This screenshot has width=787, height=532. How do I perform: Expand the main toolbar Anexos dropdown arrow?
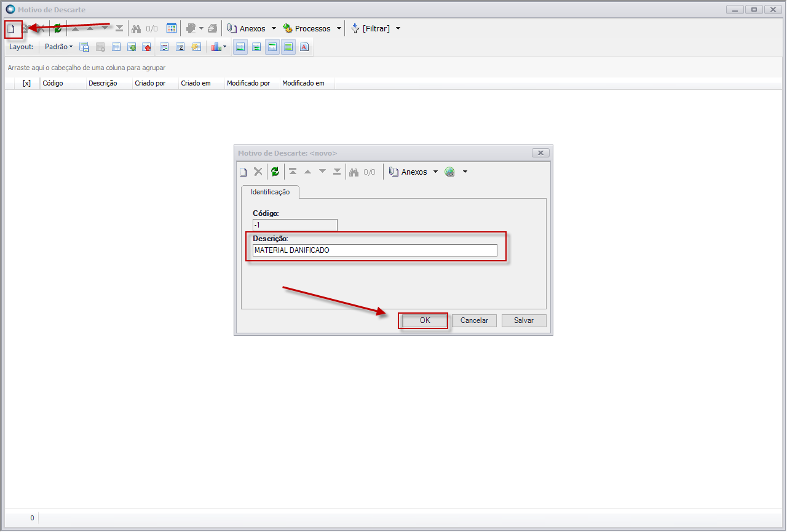tap(274, 28)
